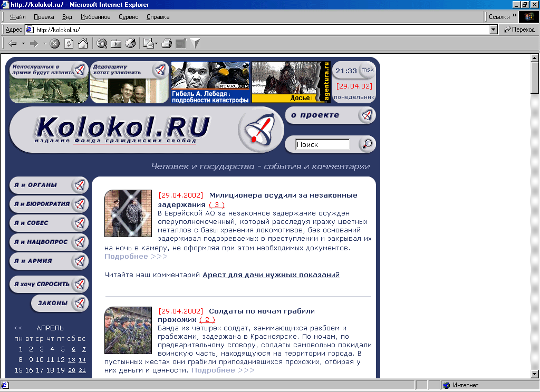Click the policeman article thumbnail
The image size is (540, 392).
click(128, 213)
